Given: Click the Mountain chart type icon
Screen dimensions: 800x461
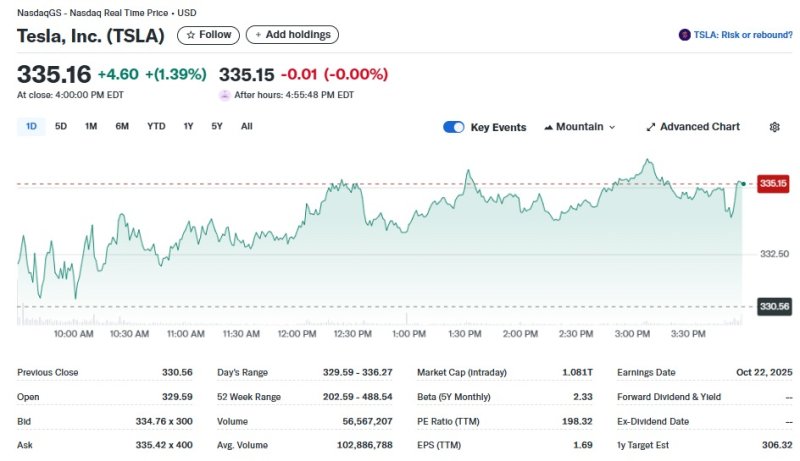Looking at the screenshot, I should [x=549, y=127].
